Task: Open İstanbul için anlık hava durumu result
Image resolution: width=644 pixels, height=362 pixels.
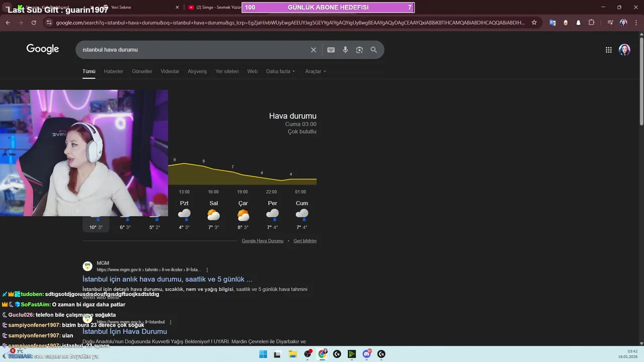Action: pos(168,279)
